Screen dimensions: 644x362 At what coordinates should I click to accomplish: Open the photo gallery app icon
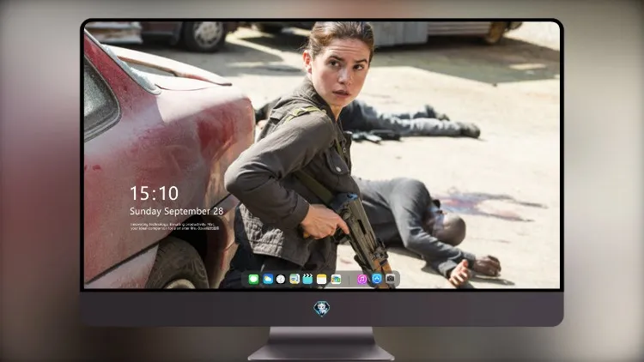point(336,280)
